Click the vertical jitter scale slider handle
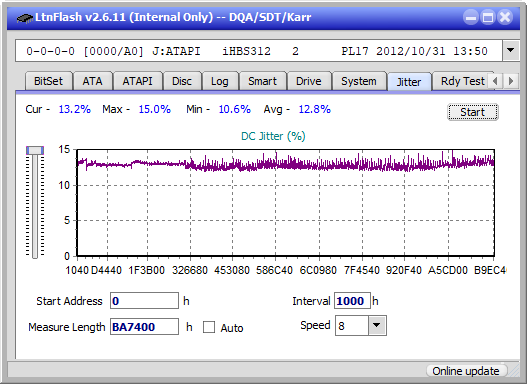 [x=35, y=150]
